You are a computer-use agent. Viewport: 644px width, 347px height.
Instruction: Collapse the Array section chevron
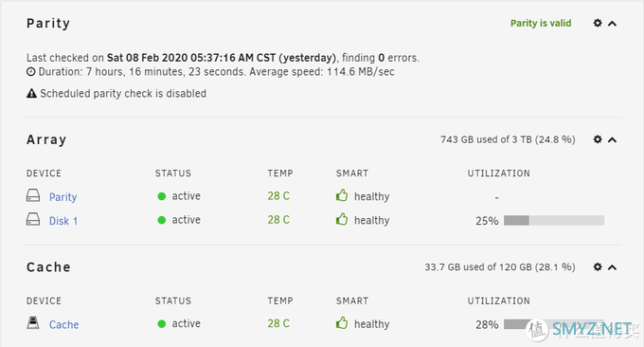[x=612, y=139]
